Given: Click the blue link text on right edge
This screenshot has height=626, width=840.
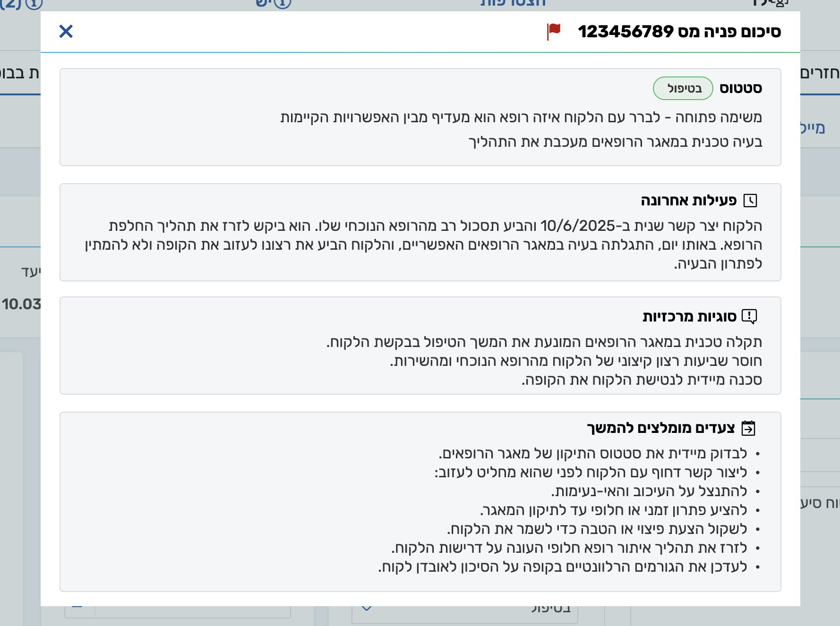Looking at the screenshot, I should (x=813, y=128).
